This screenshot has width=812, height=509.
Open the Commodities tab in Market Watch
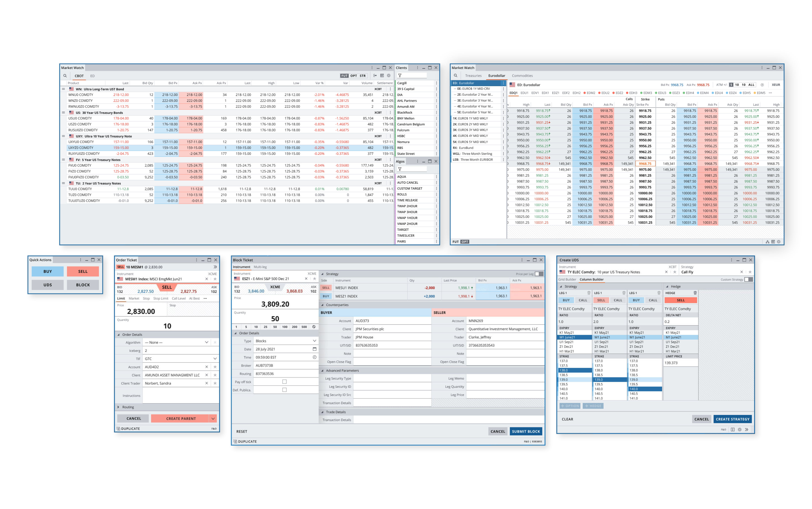tap(522, 76)
